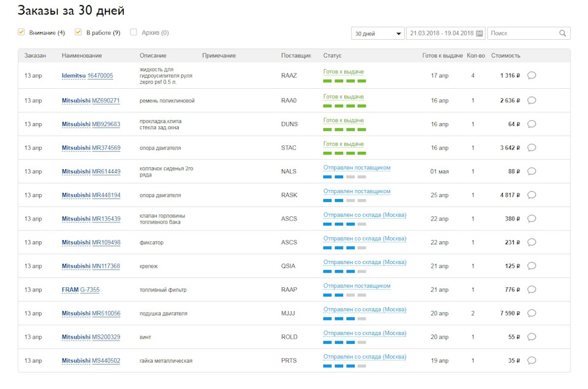
Task: Open the Mitsubishi MR448194 part link
Action: pos(91,195)
